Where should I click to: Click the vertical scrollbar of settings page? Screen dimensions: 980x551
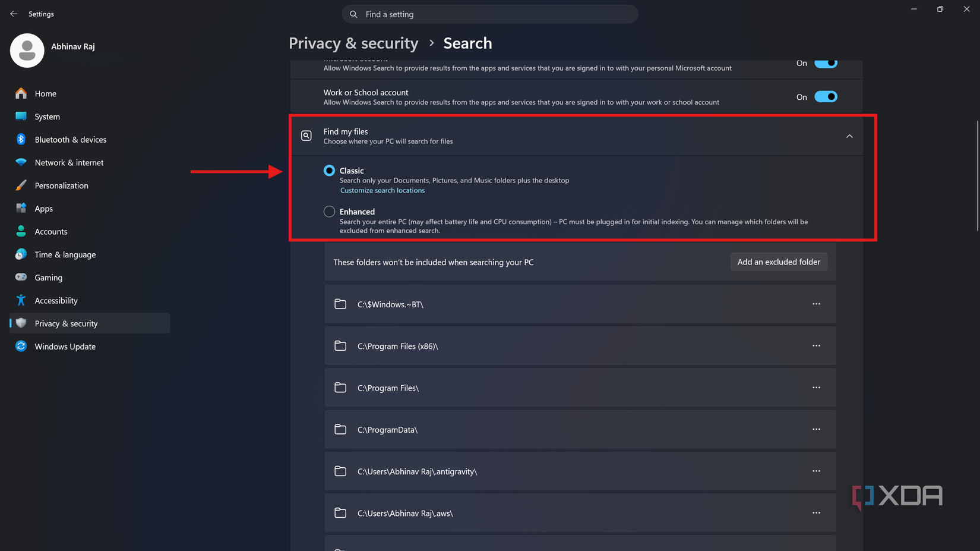tap(977, 176)
